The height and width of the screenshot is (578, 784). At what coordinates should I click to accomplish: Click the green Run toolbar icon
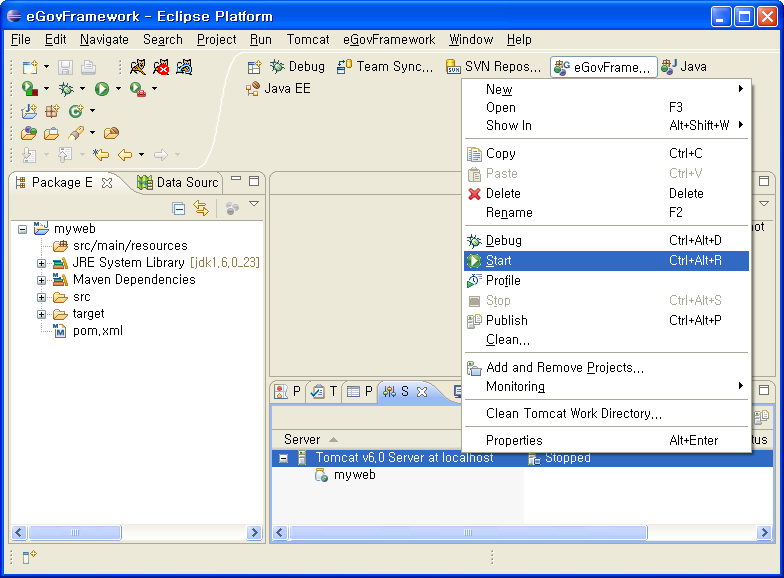[x=102, y=89]
